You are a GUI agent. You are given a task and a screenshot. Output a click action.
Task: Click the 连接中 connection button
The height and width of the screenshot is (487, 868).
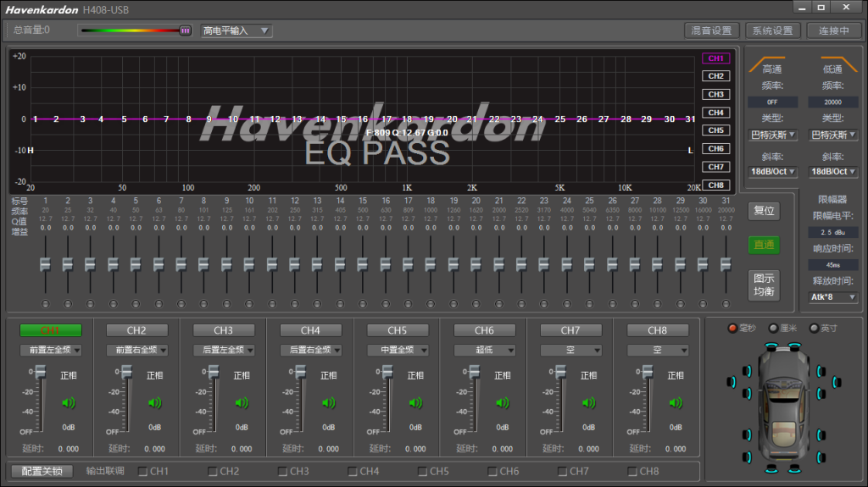click(834, 30)
